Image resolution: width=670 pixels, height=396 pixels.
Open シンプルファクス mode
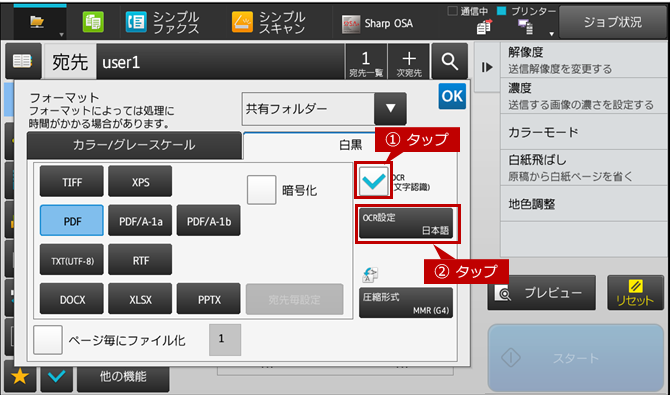click(x=162, y=22)
